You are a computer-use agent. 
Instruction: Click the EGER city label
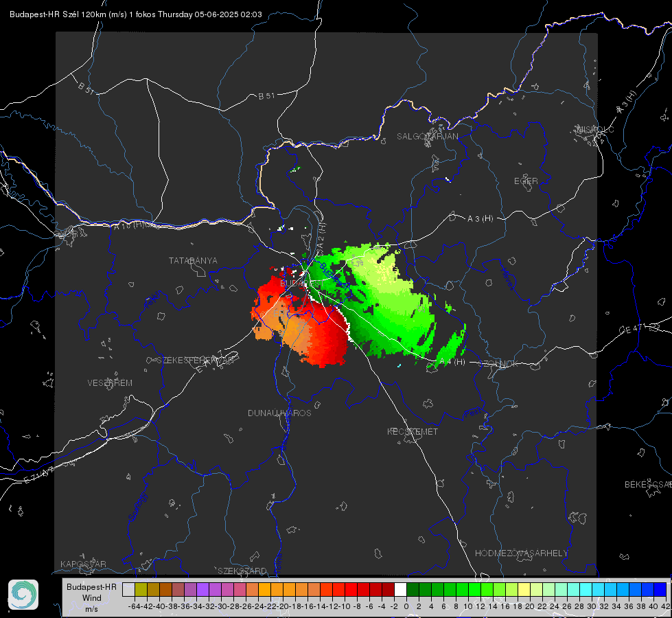[526, 181]
